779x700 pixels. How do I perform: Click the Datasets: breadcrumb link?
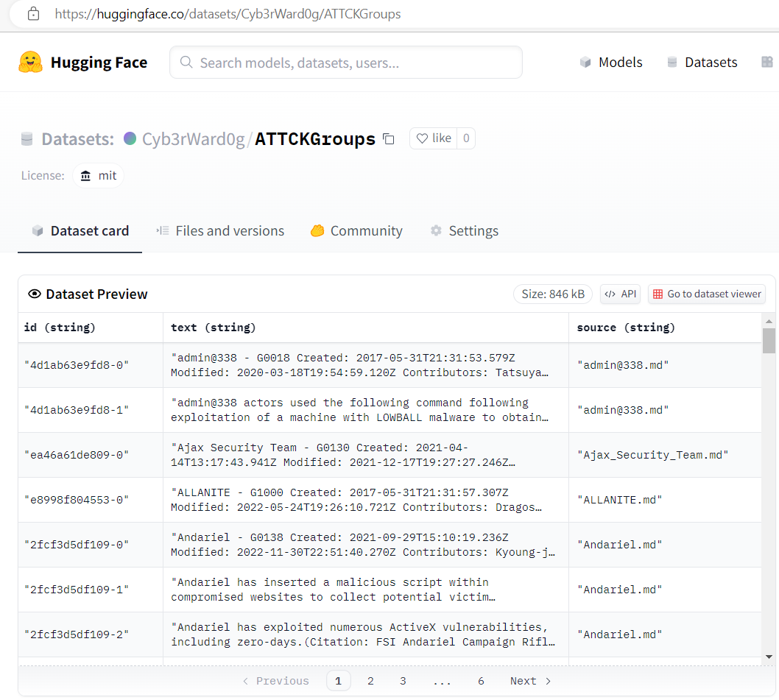[78, 139]
